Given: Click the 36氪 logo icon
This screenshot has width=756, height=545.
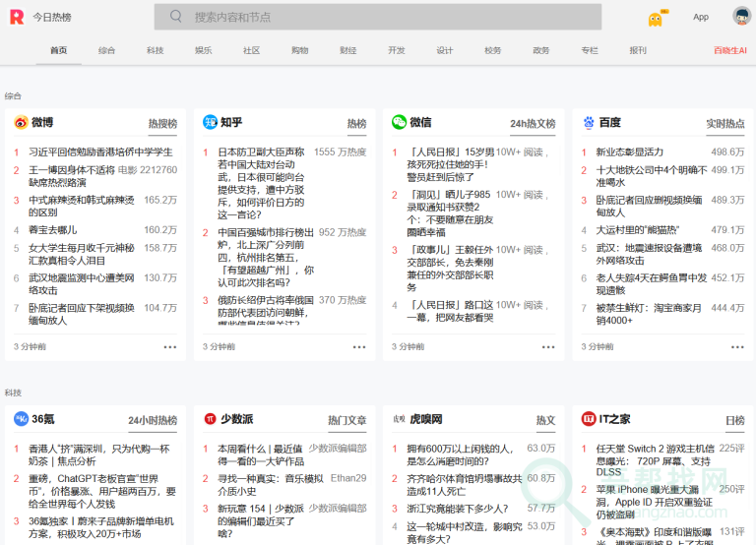Looking at the screenshot, I should click(21, 419).
